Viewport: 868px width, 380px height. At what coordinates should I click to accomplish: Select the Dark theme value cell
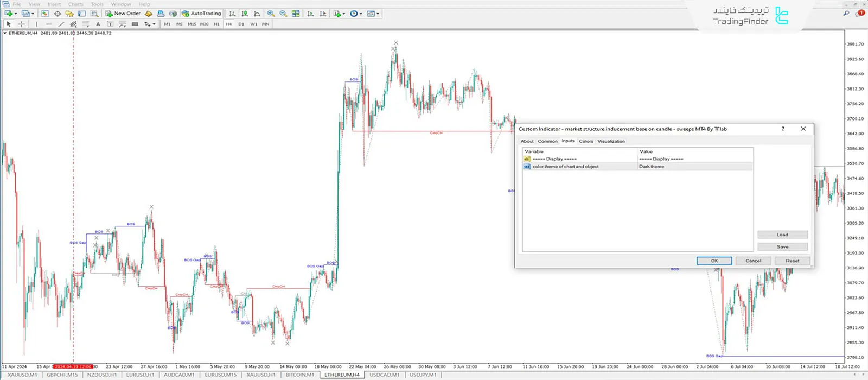(x=694, y=167)
